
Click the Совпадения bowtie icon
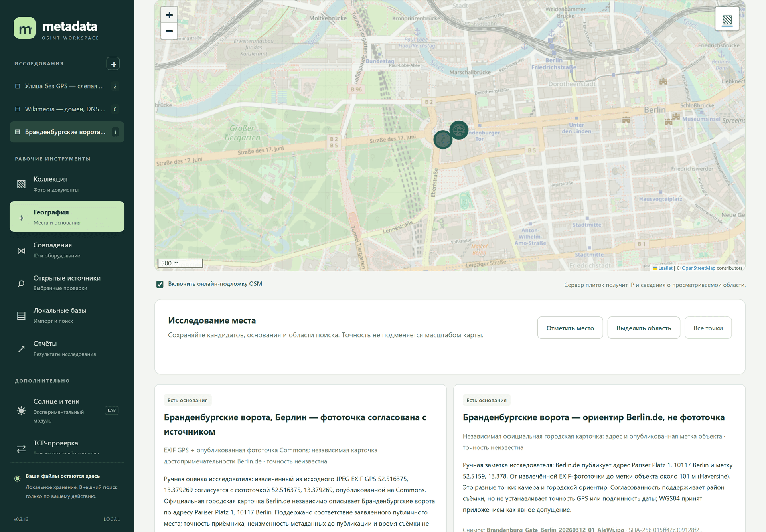(21, 251)
